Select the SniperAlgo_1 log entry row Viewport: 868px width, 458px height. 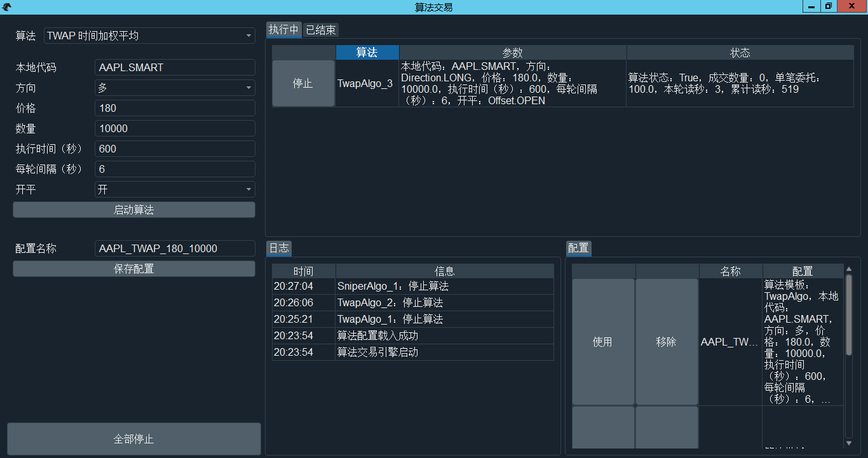413,286
